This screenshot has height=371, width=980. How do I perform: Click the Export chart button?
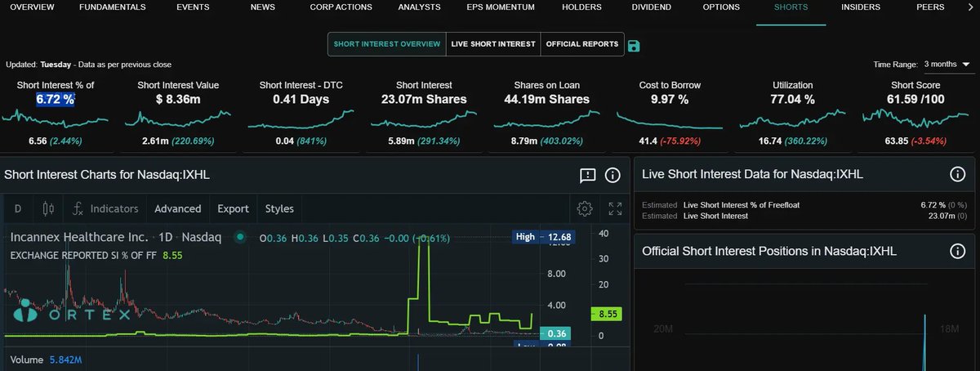pyautogui.click(x=233, y=208)
